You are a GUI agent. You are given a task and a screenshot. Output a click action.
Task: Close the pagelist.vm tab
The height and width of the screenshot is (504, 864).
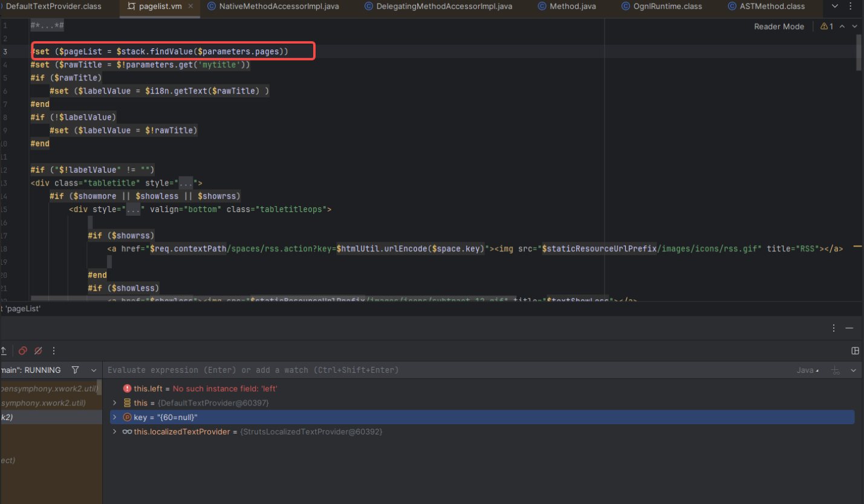(x=190, y=7)
